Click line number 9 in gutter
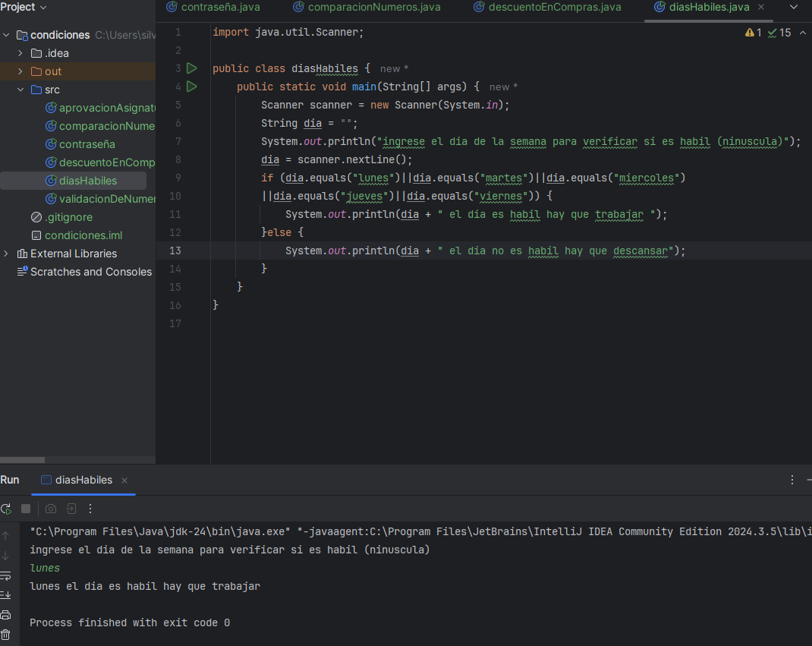 pos(178,178)
